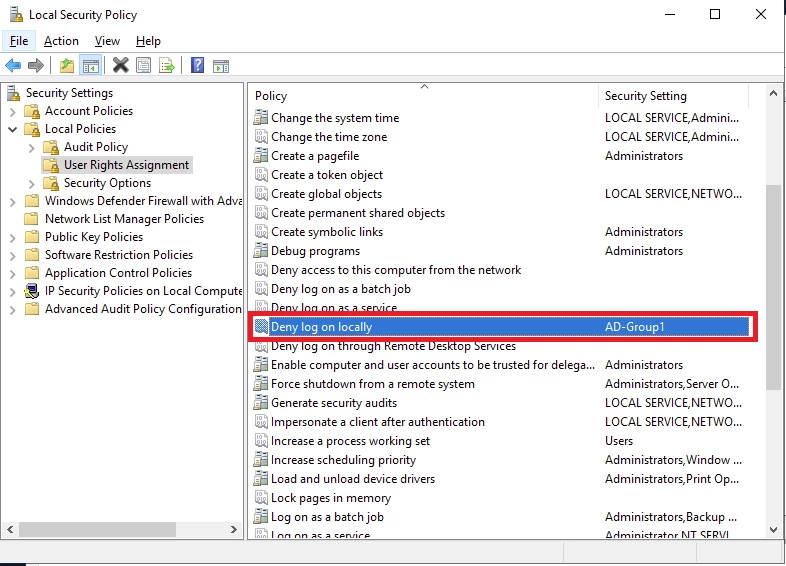Click the Show/Hide Action Pane icon
Image resolution: width=786 pixels, height=566 pixels.
click(x=221, y=66)
